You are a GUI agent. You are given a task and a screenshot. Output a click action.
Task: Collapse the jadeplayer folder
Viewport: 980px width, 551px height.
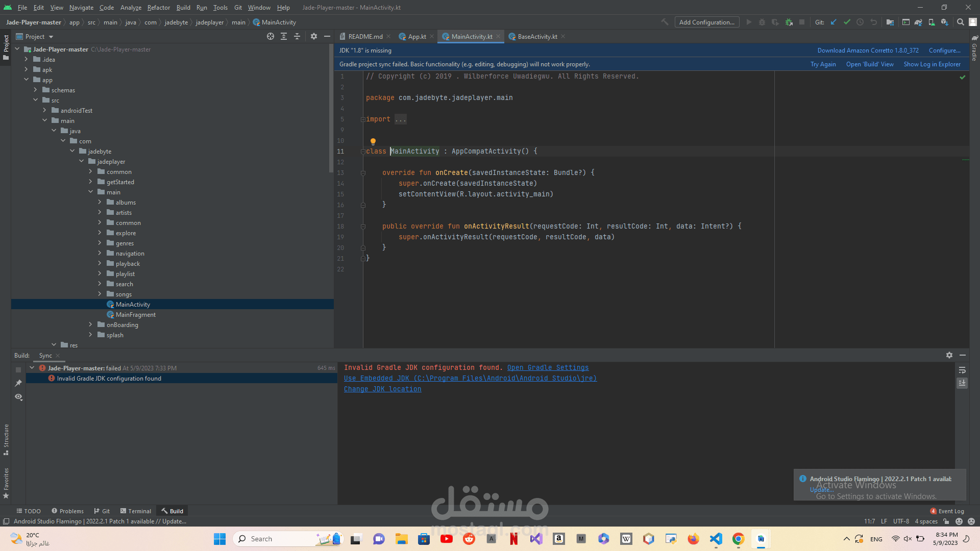(81, 161)
